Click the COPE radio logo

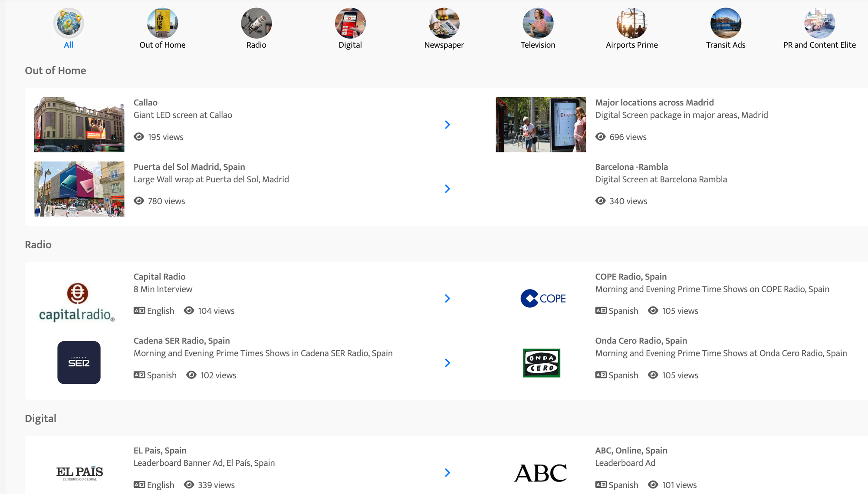(x=543, y=298)
